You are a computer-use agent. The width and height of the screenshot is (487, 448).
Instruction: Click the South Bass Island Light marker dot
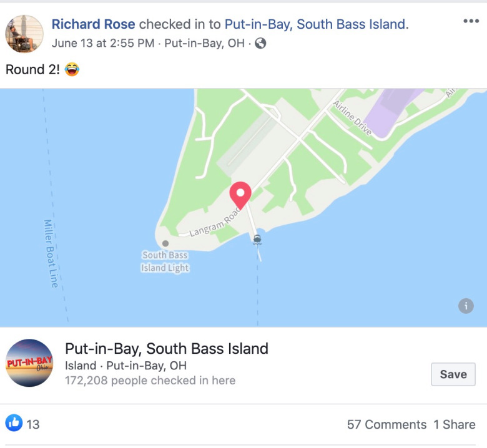(165, 243)
